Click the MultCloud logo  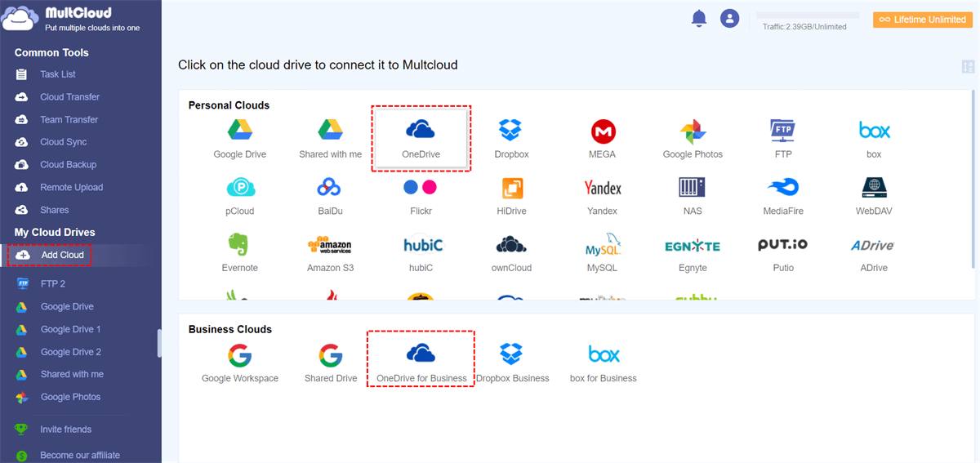click(71, 19)
